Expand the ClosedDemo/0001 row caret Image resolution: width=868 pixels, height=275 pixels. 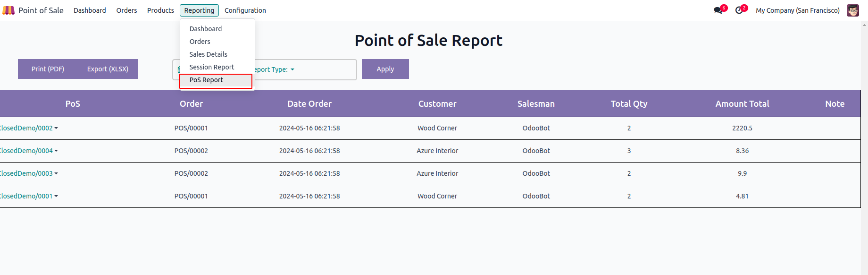56,196
